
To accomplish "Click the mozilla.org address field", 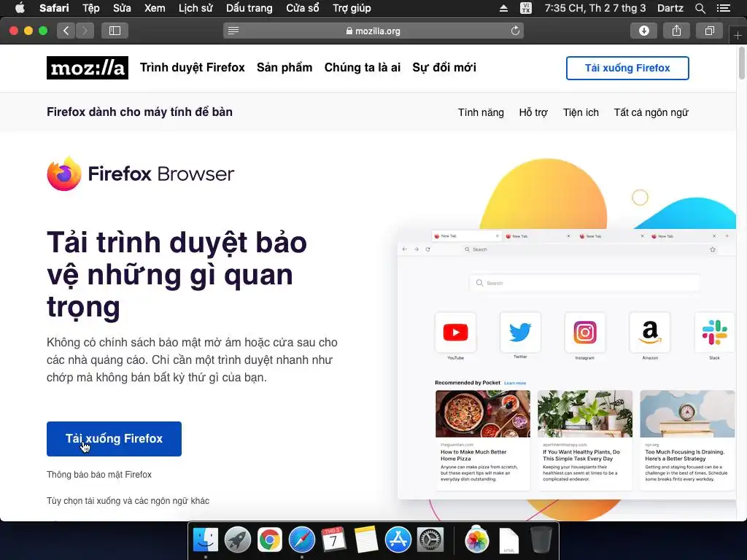I will [373, 31].
